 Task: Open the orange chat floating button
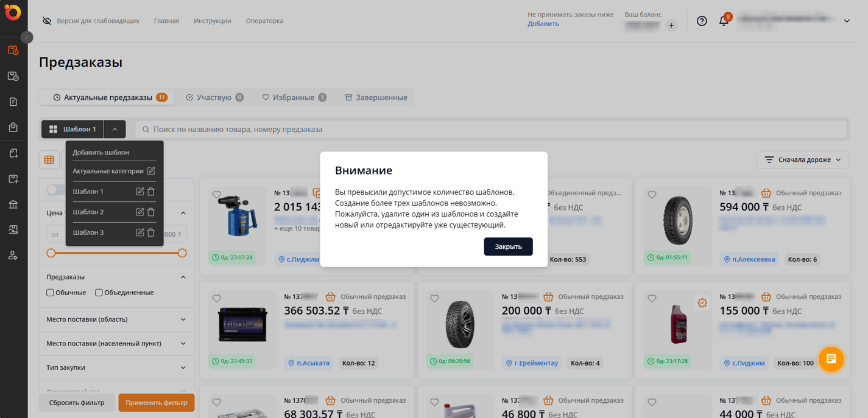coord(831,359)
